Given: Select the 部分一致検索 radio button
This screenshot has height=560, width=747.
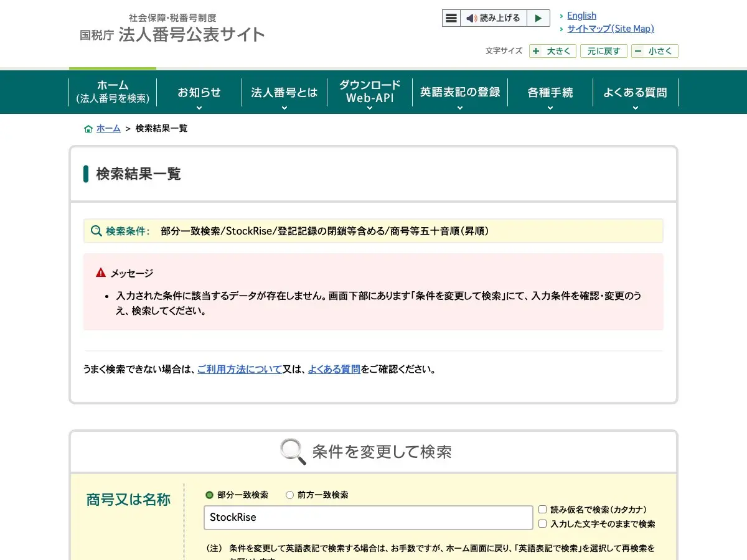Looking at the screenshot, I should point(210,495).
